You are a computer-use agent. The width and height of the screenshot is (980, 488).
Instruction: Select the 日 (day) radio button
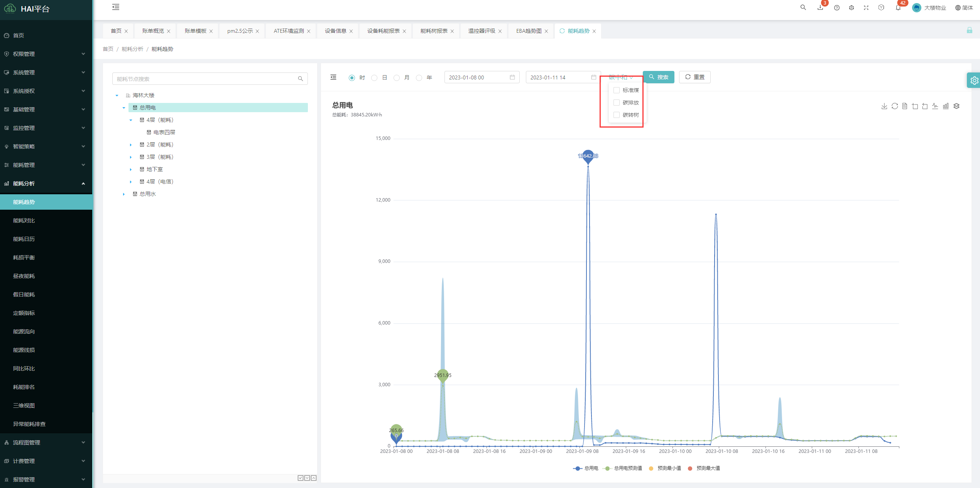click(374, 78)
